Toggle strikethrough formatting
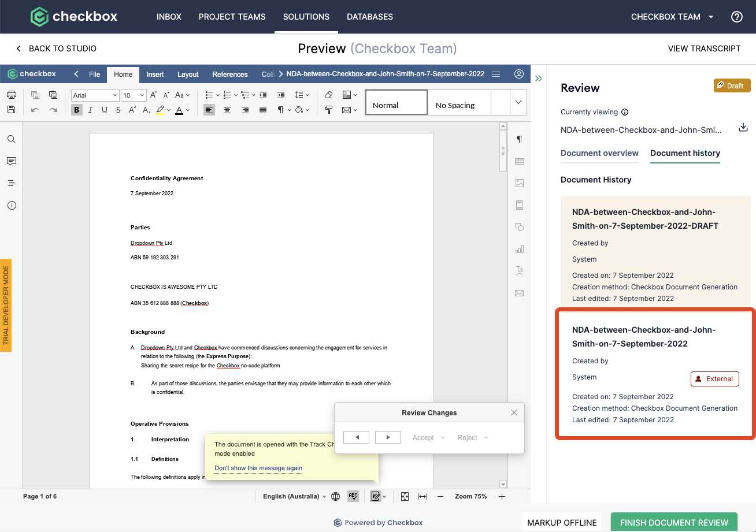 point(118,110)
